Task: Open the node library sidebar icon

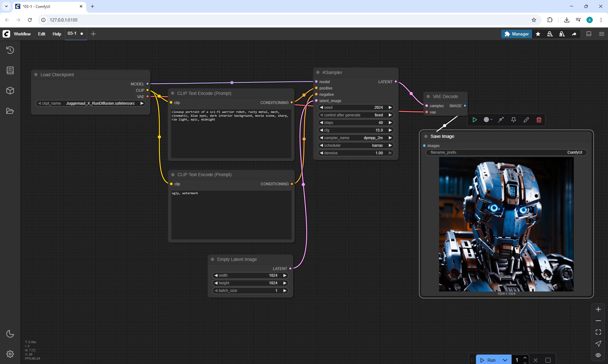Action: click(x=10, y=70)
